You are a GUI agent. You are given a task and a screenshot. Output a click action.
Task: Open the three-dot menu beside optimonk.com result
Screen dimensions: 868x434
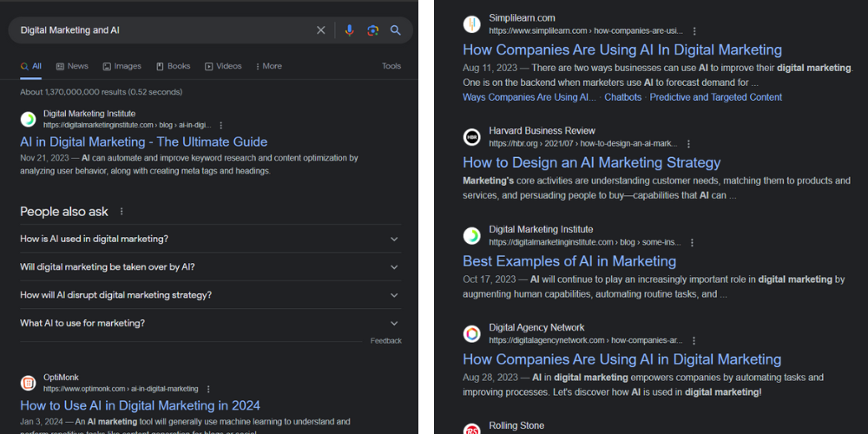[x=208, y=389]
